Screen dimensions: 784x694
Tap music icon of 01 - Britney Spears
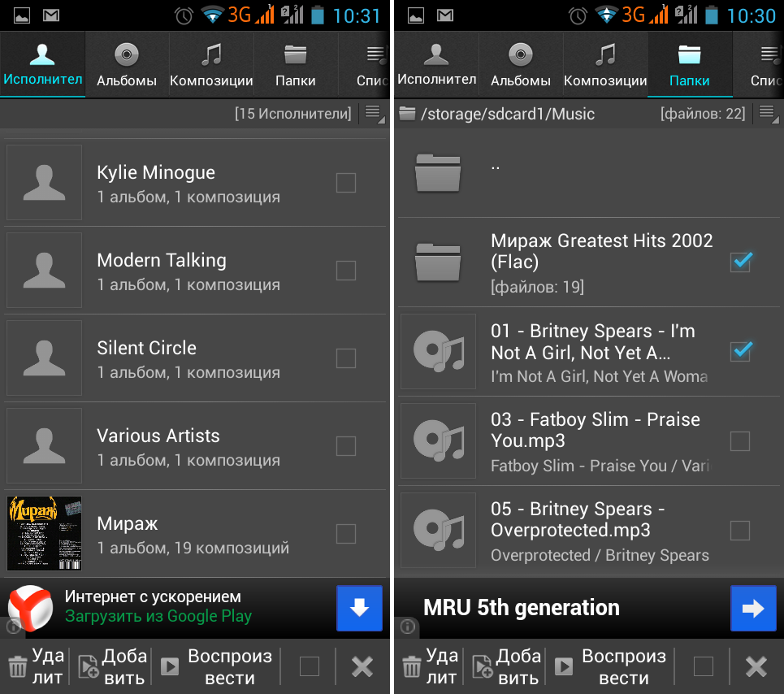click(x=438, y=352)
